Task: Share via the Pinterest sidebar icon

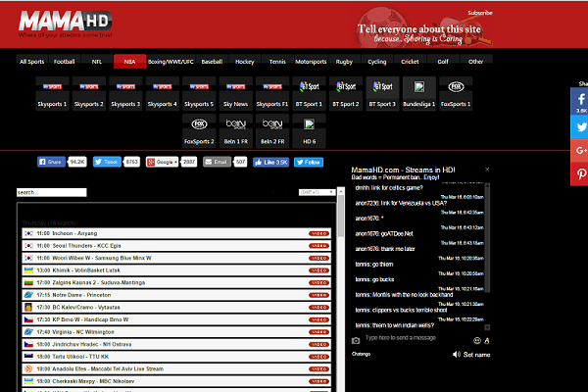Action: pos(580,174)
